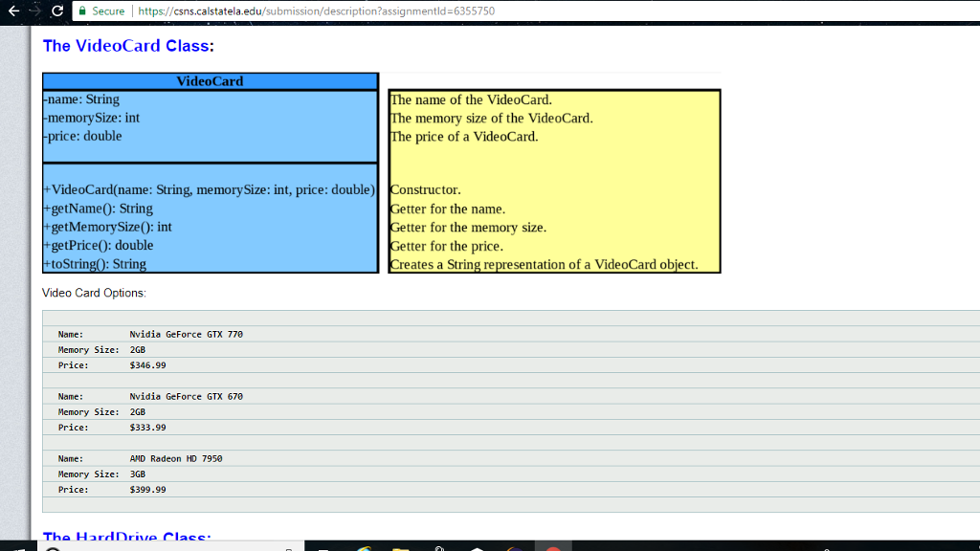Click the blue VideoCard UML table header
Screen dimensions: 980x551
209,81
